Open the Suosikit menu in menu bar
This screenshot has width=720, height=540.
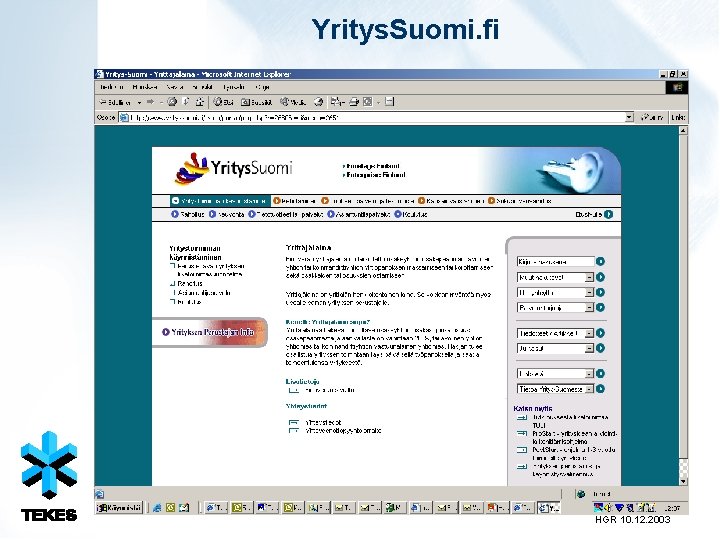(202, 87)
